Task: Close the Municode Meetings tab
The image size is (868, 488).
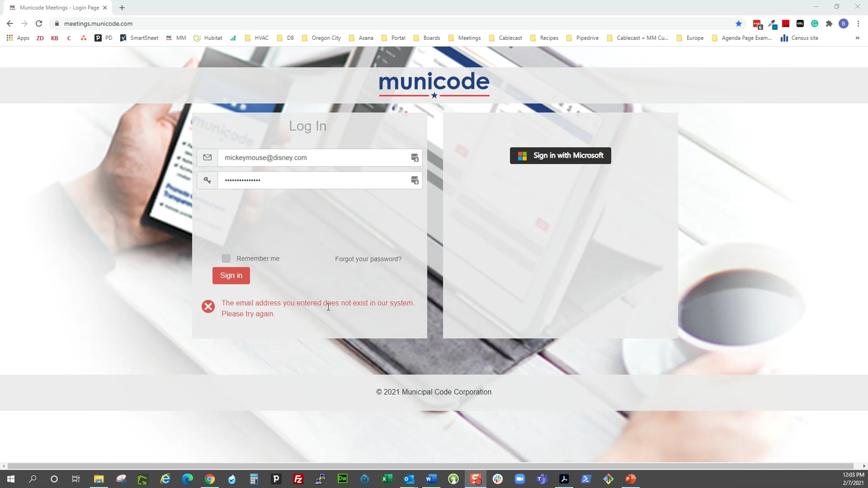Action: click(x=105, y=8)
